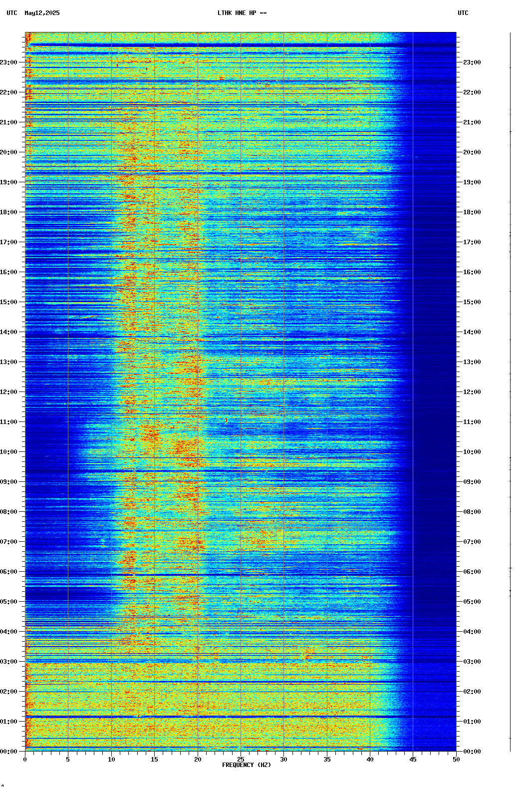The image size is (532, 791).
Task: Click the 5 Hz frequency tick label
Action: click(68, 760)
